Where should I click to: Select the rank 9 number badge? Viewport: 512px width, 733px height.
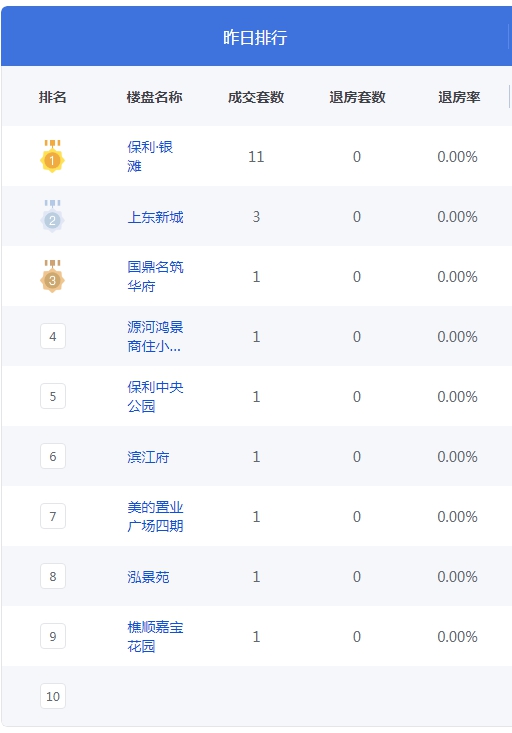[53, 636]
